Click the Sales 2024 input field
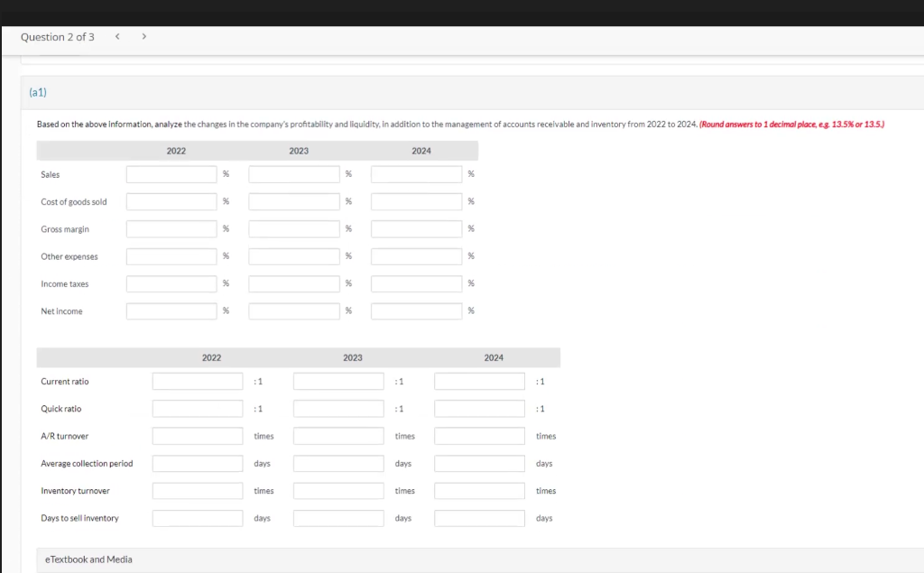This screenshot has height=573, width=924. tap(417, 174)
